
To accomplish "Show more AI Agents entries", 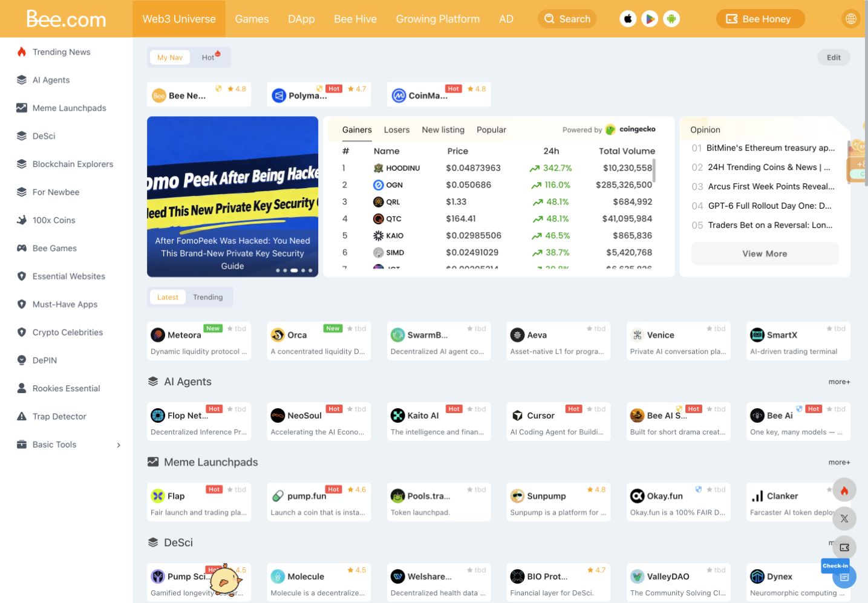I will 839,382.
